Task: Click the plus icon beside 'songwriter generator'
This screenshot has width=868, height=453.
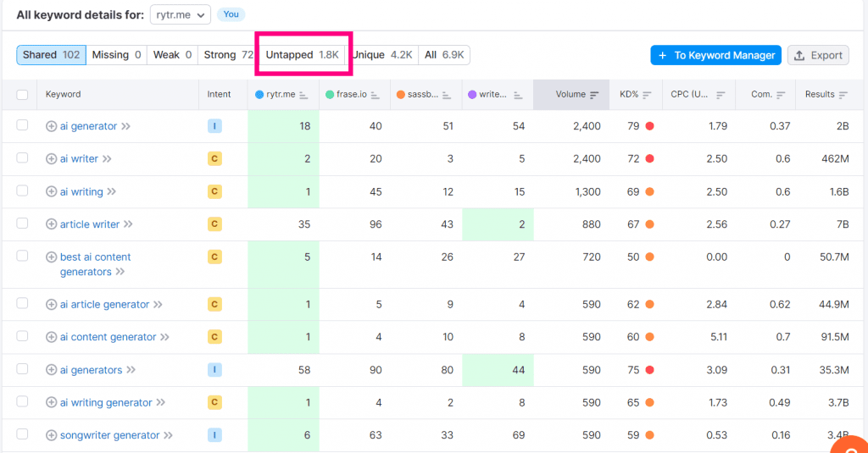Action: pos(51,435)
